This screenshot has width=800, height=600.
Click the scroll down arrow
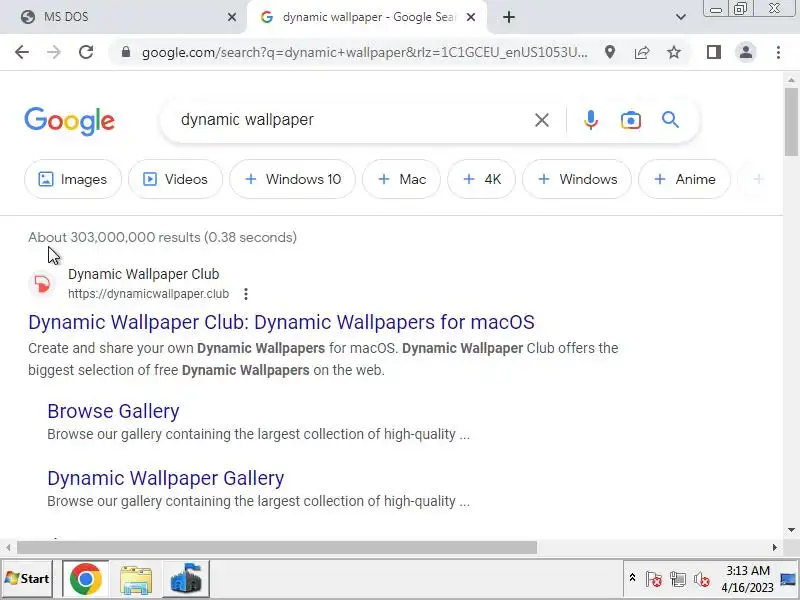(791, 530)
